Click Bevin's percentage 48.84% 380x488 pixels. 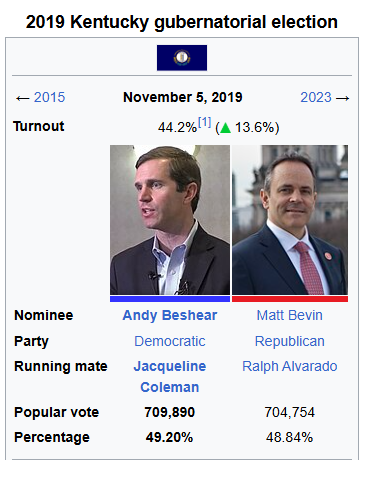tap(289, 437)
